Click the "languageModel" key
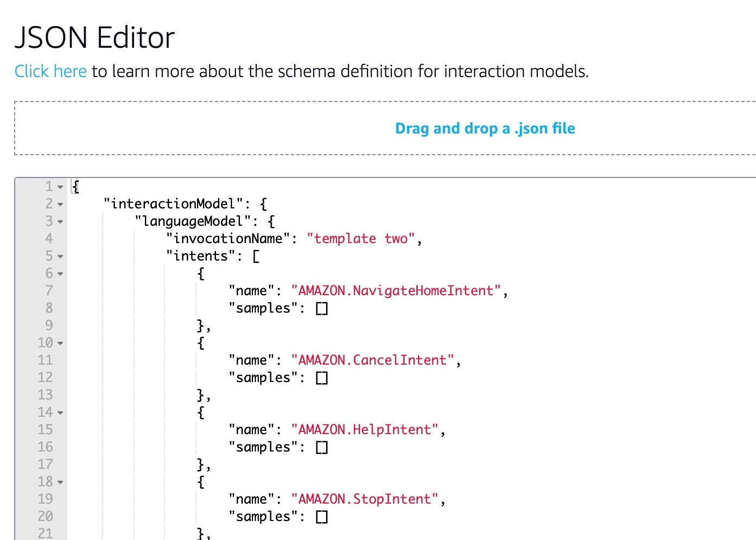 (193, 221)
